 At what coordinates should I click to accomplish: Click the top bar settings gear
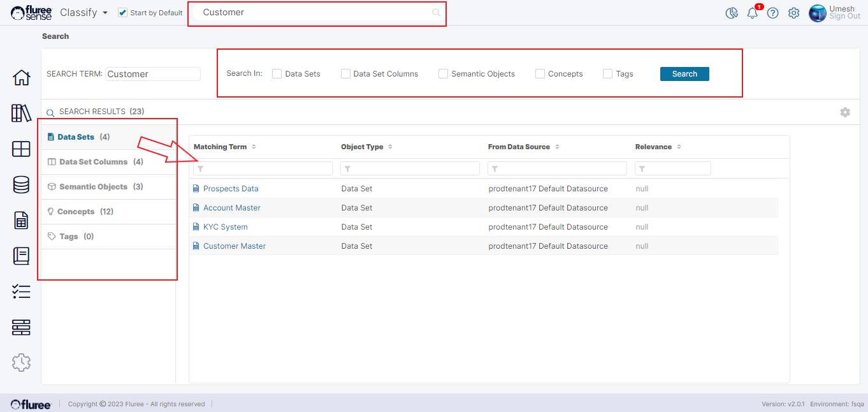pyautogui.click(x=793, y=13)
